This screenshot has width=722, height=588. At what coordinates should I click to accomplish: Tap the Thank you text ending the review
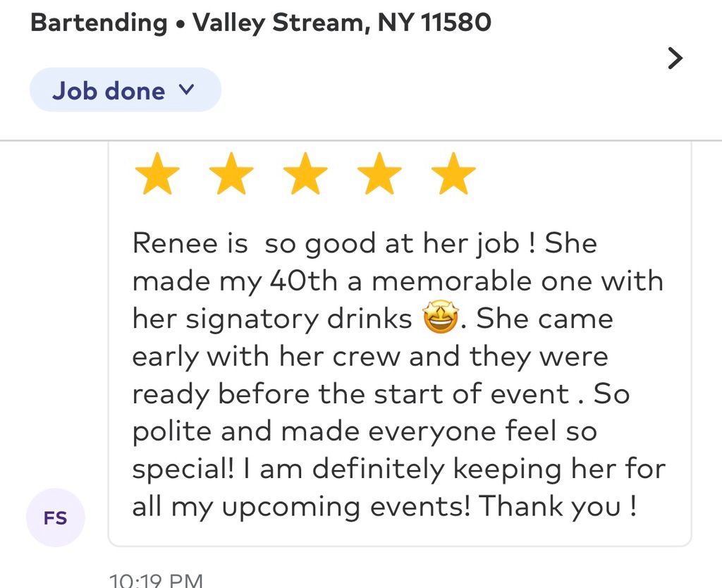click(x=558, y=506)
